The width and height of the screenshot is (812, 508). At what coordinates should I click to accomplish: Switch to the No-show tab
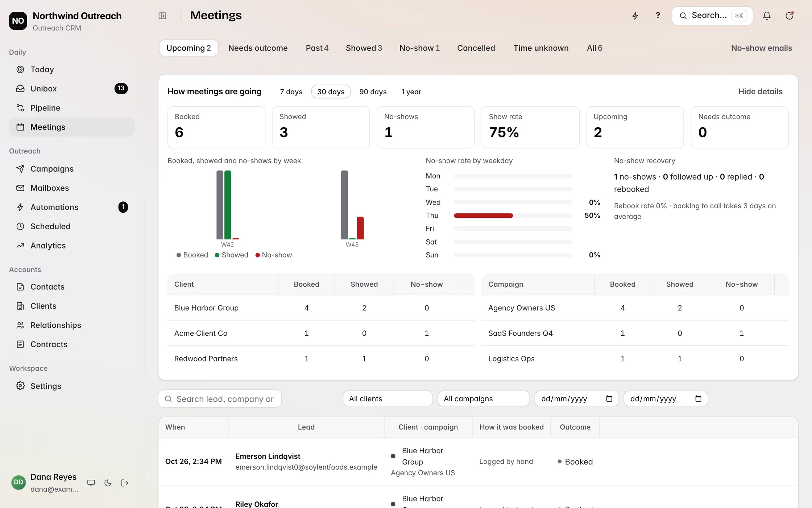419,48
